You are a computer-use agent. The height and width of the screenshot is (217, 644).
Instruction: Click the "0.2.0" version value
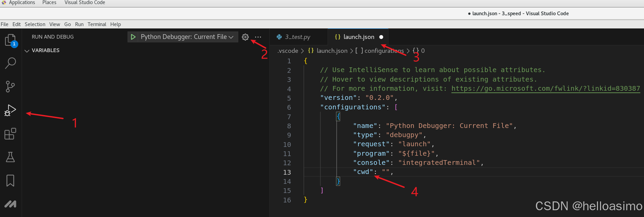[380, 98]
